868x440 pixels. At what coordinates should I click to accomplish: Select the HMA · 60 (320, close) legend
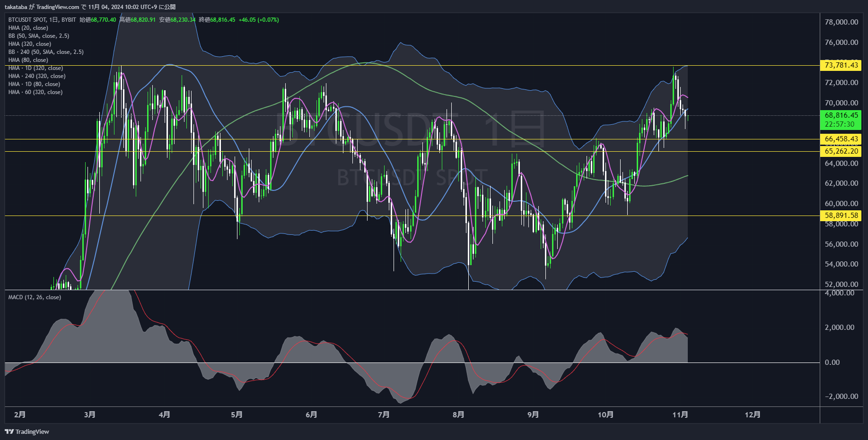pos(35,92)
